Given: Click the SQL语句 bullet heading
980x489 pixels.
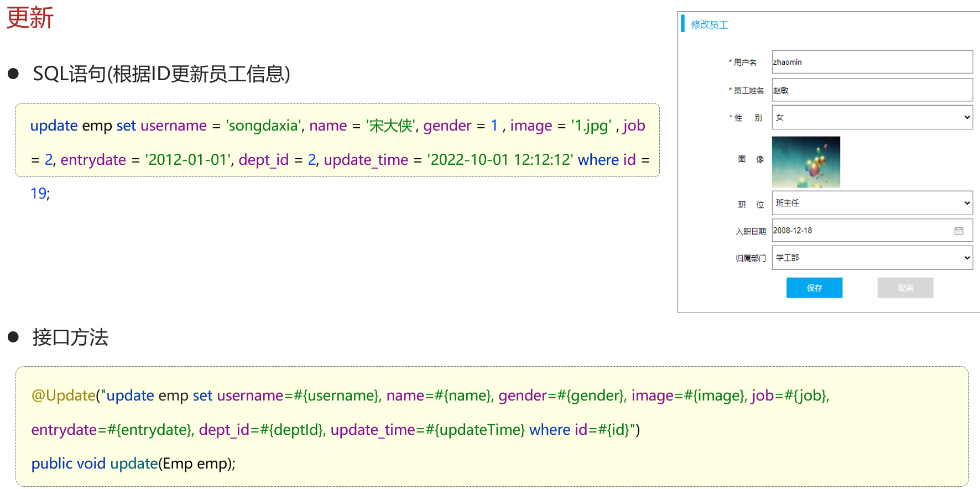Looking at the screenshot, I should [x=161, y=74].
